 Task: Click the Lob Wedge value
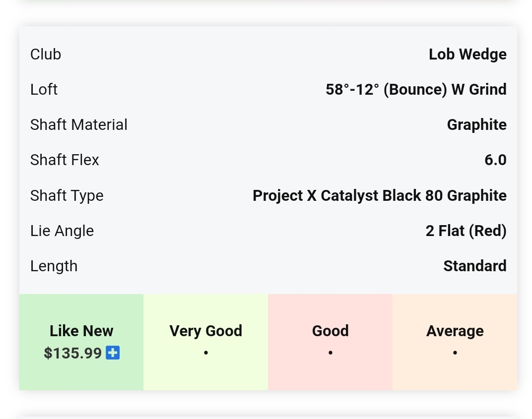467,54
